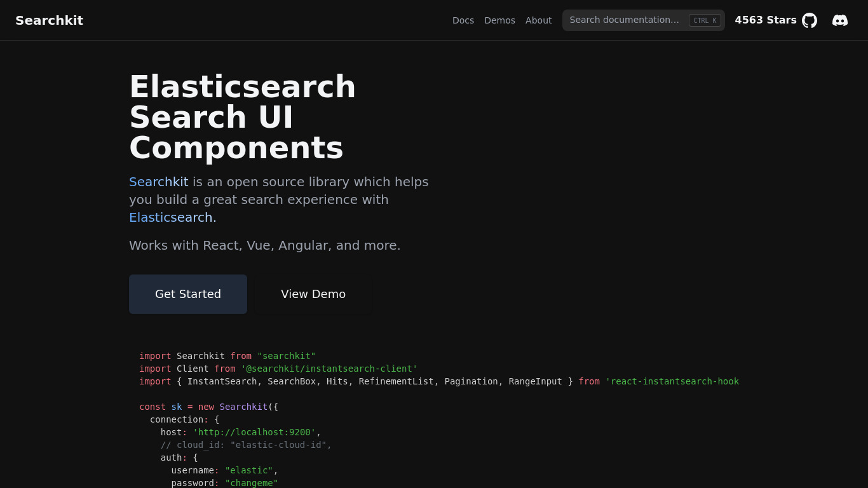
Task: Open the Discord community icon
Action: click(x=840, y=20)
